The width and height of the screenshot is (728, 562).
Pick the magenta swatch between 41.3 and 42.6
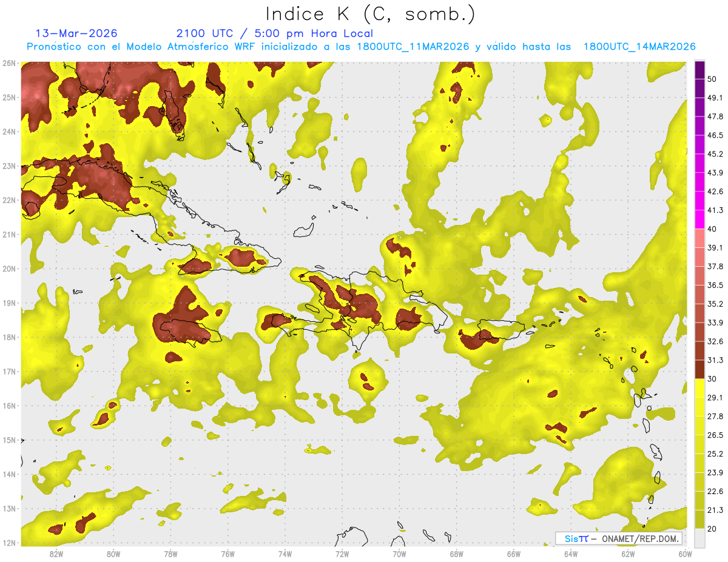point(699,201)
